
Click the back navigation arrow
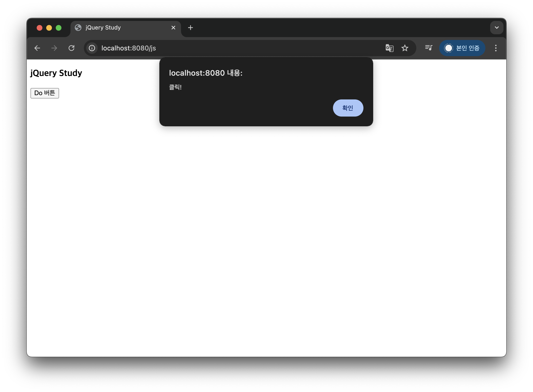37,48
